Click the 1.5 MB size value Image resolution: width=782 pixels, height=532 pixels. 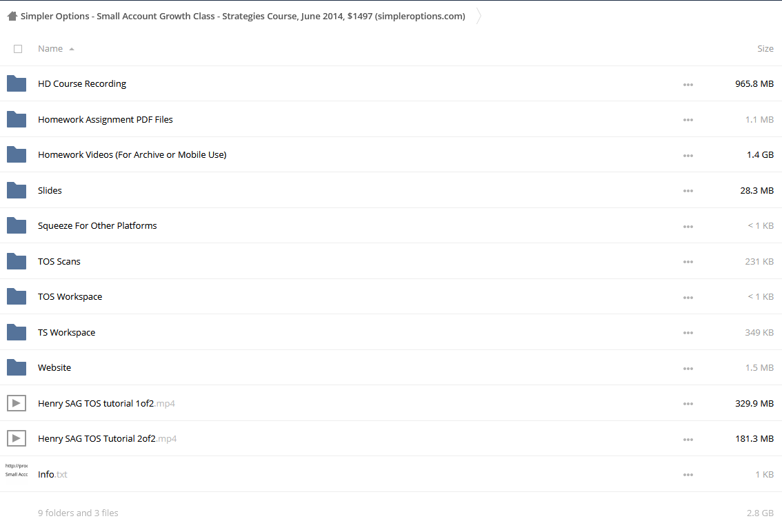point(759,368)
